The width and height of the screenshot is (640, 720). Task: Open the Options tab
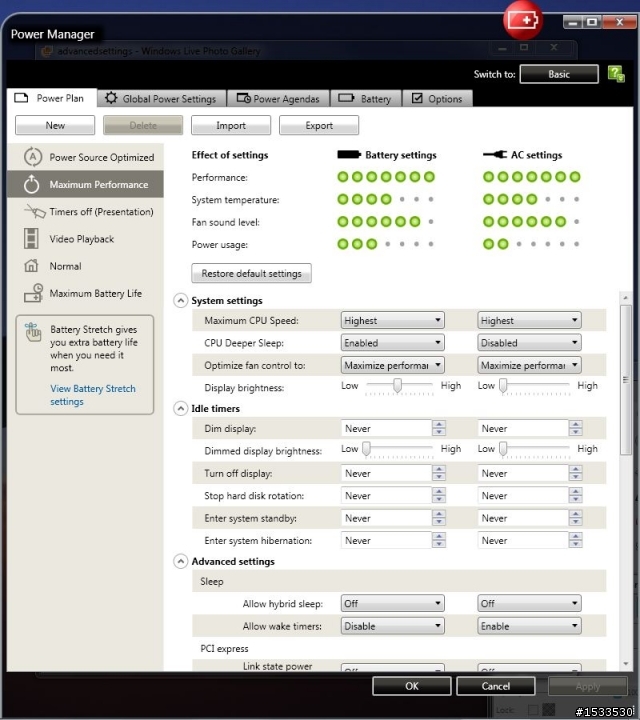[438, 98]
